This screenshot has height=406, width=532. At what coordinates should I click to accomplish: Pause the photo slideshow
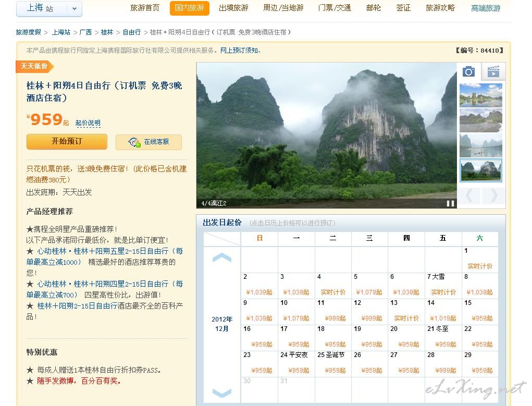point(450,203)
